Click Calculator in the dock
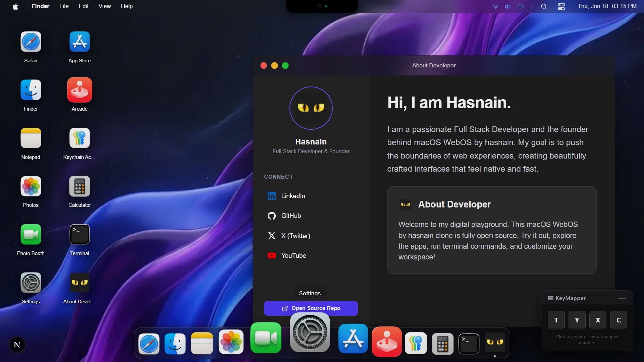Viewport: 644px width, 362px height. [443, 344]
